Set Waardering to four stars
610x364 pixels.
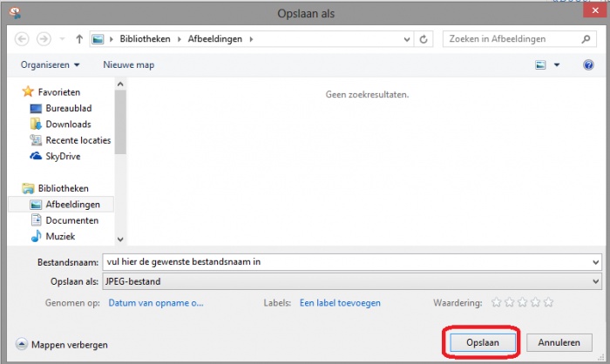pyautogui.click(x=536, y=302)
